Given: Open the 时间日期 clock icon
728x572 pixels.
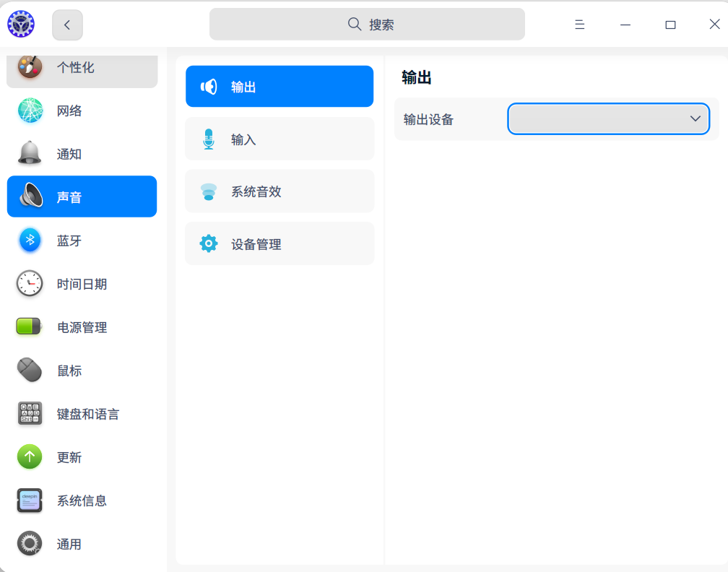Looking at the screenshot, I should [30, 283].
